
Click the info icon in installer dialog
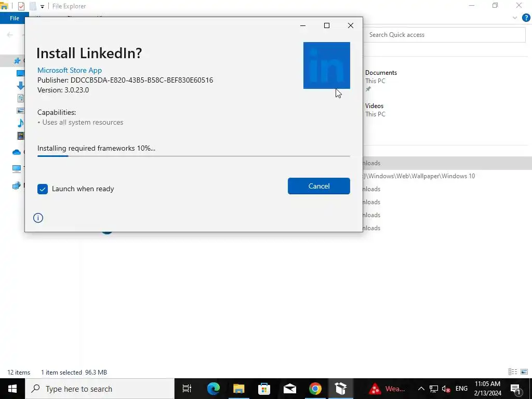(x=38, y=218)
